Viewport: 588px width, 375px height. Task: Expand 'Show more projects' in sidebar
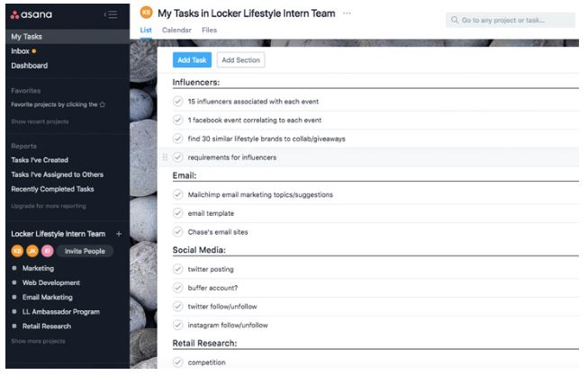pyautogui.click(x=38, y=342)
